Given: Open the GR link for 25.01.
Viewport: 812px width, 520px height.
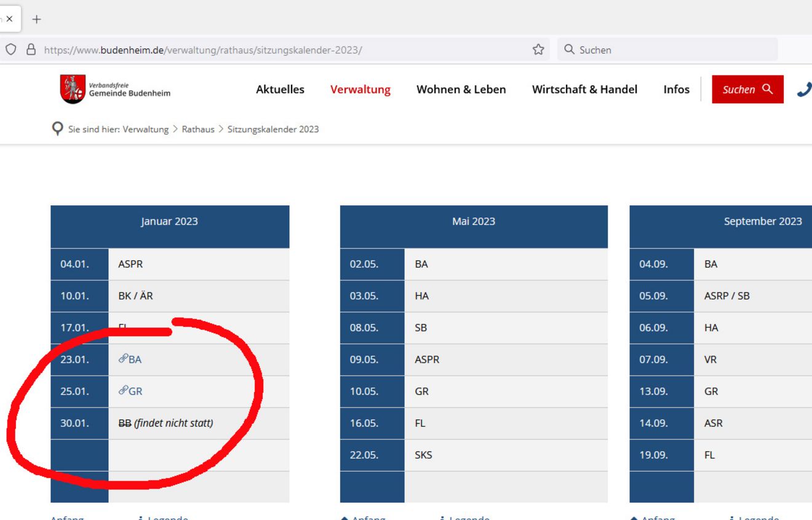Looking at the screenshot, I should click(135, 392).
